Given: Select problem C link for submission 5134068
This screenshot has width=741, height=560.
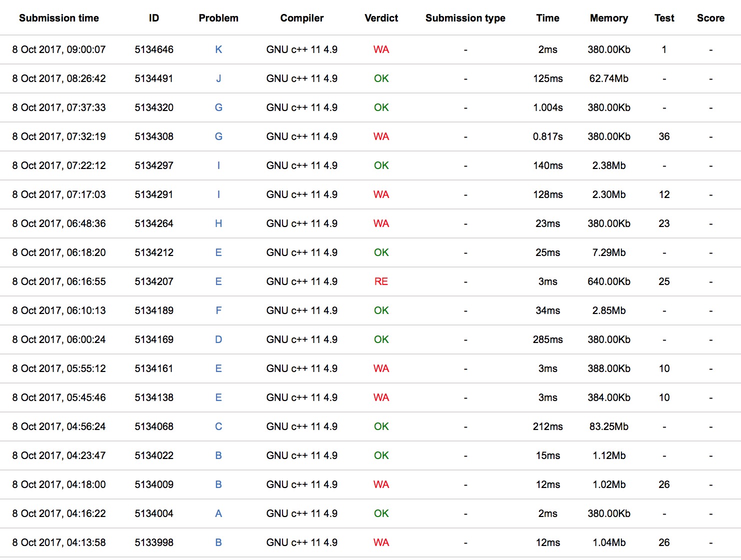Looking at the screenshot, I should pyautogui.click(x=218, y=426).
